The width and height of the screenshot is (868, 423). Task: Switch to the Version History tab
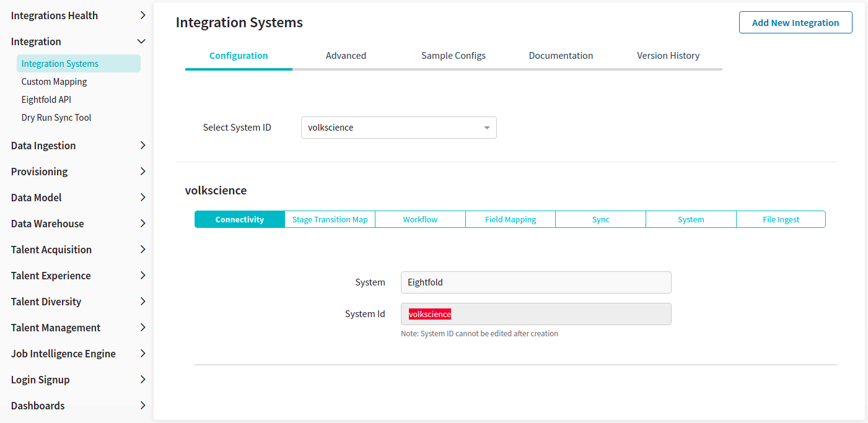pos(669,56)
